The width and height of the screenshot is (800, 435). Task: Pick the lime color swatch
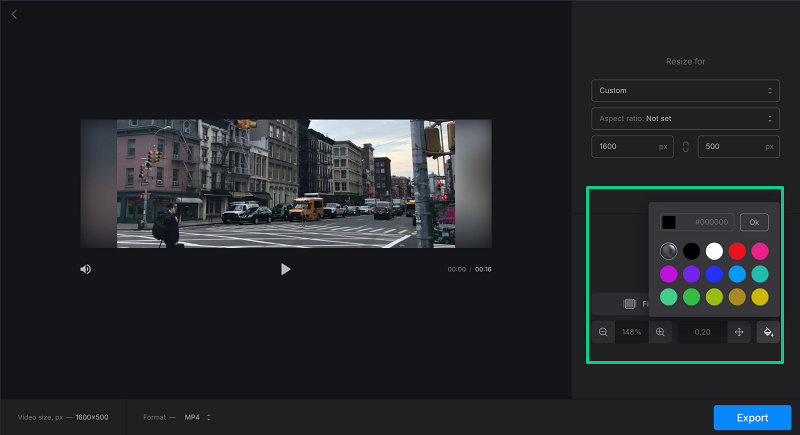tap(714, 297)
